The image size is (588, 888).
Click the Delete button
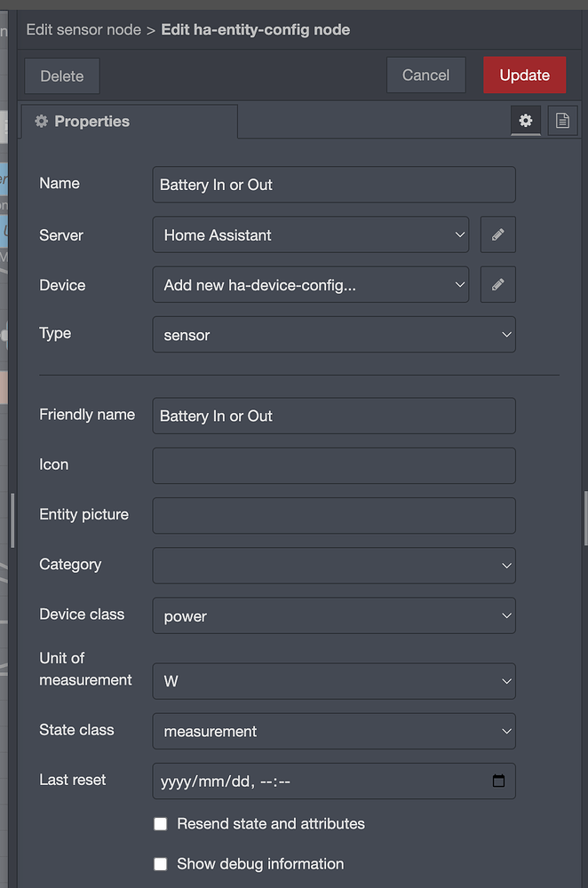coord(62,75)
